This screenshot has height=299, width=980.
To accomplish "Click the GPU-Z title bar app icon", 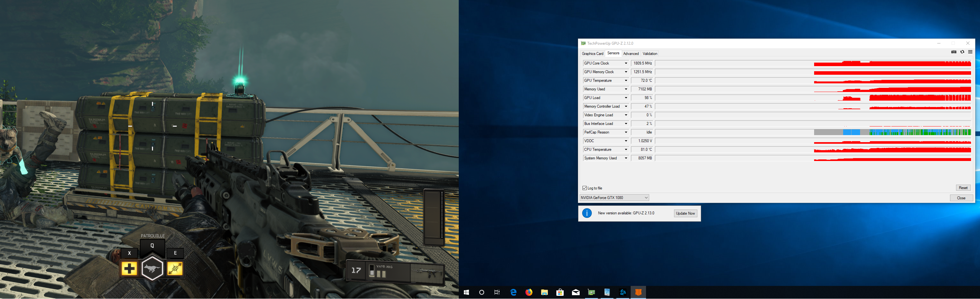I will pos(583,43).
